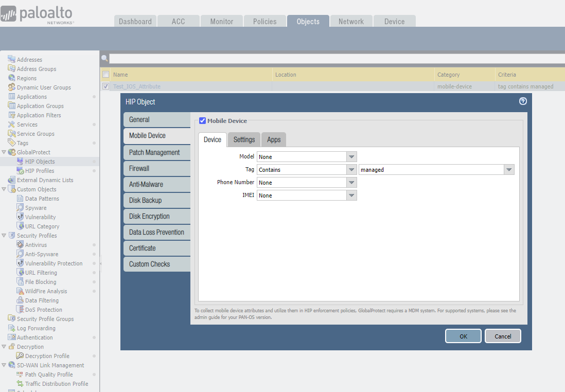Switch to the Settings tab
The height and width of the screenshot is (392, 565).
click(x=243, y=139)
